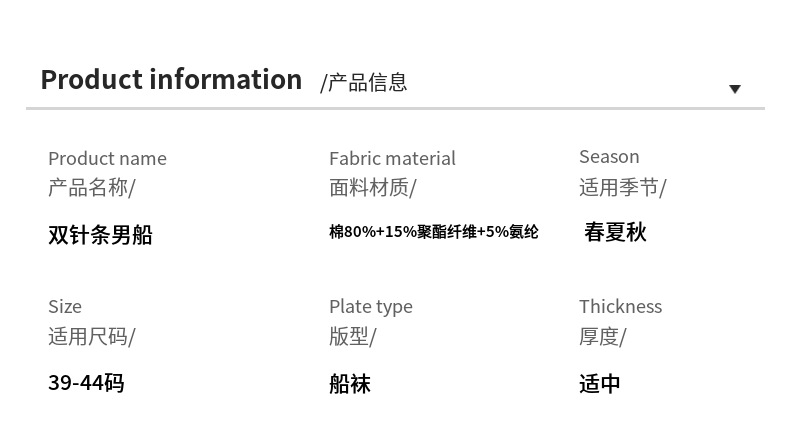Click the 适用尺码 label
This screenshot has width=790, height=441.
pos(91,336)
